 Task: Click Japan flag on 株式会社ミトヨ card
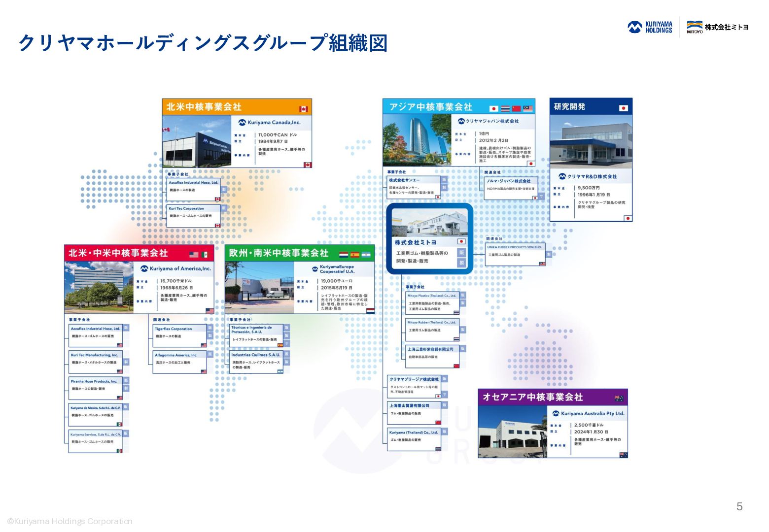(x=461, y=242)
